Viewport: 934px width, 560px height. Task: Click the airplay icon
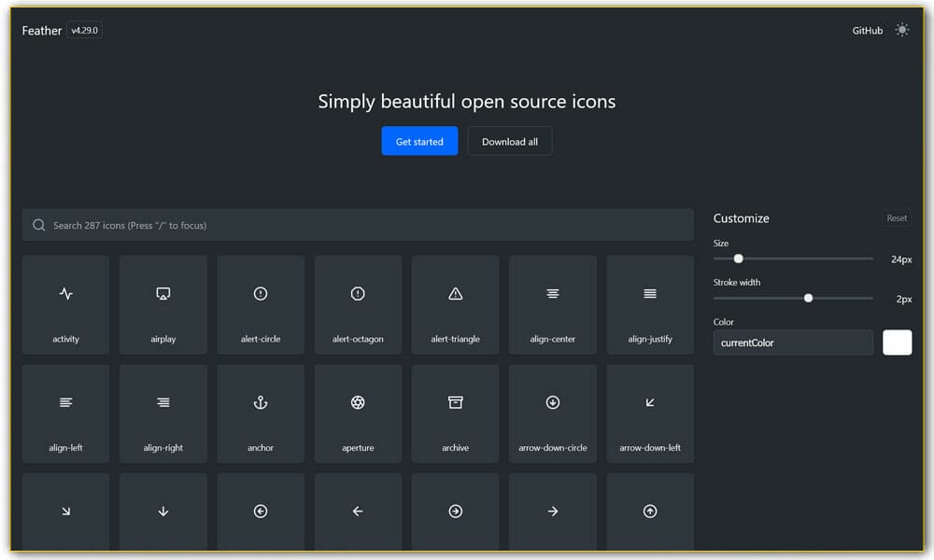tap(163, 304)
